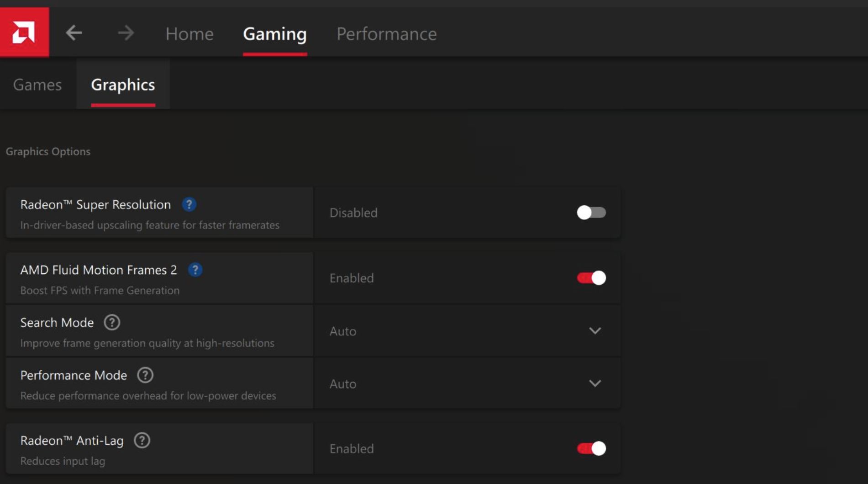Open the Performance tab
This screenshot has height=484, width=868.
point(386,34)
